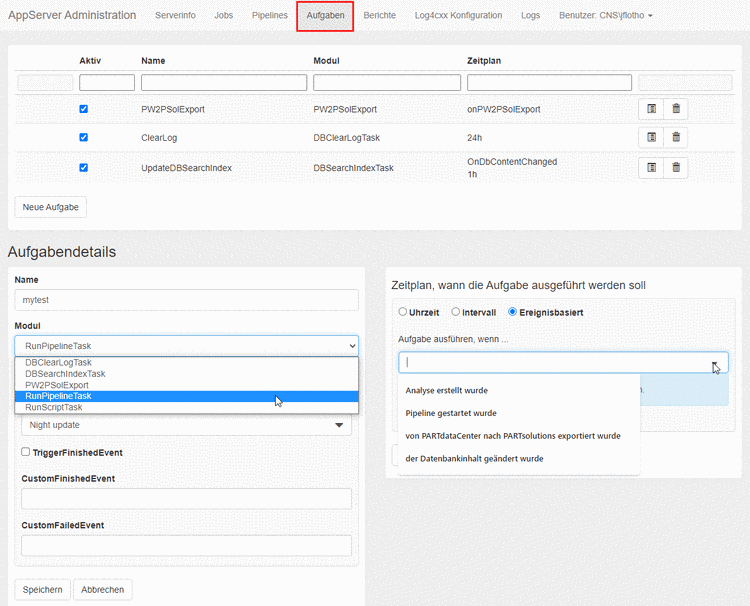Delete the UpdateDBSearchIndex task

pos(676,167)
